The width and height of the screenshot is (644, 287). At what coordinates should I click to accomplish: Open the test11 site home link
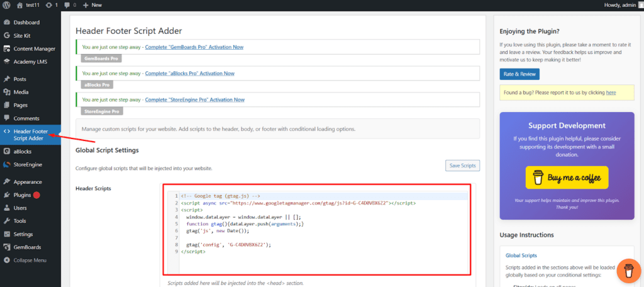pos(29,5)
